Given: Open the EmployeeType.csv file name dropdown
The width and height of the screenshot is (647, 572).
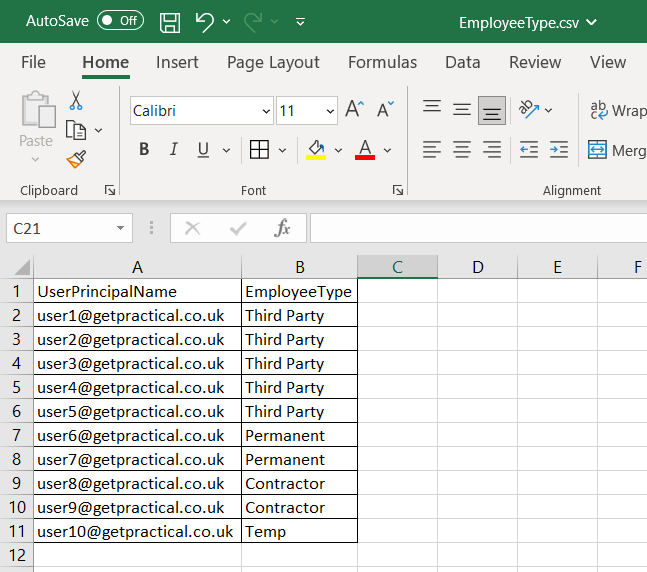Looking at the screenshot, I should tap(592, 22).
